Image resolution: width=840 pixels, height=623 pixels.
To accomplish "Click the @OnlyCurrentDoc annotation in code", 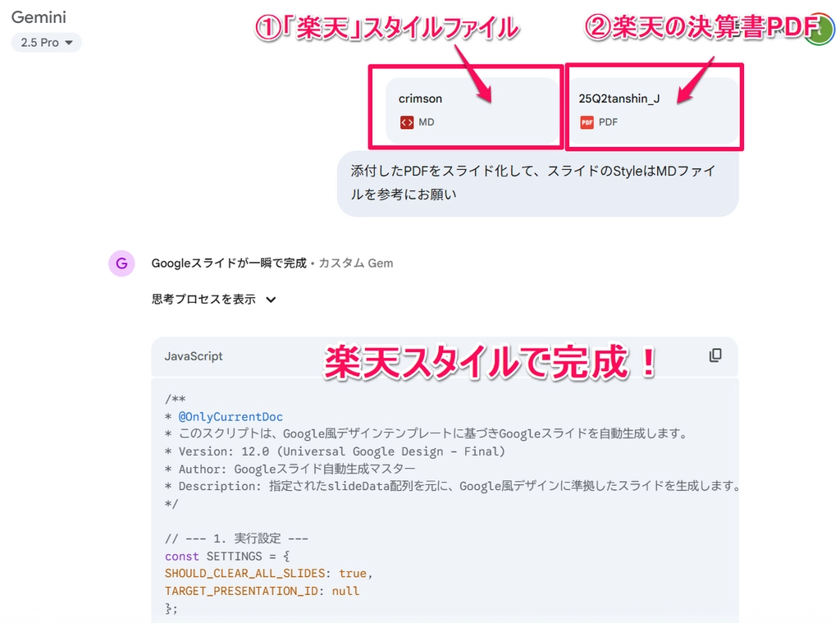I will [231, 417].
